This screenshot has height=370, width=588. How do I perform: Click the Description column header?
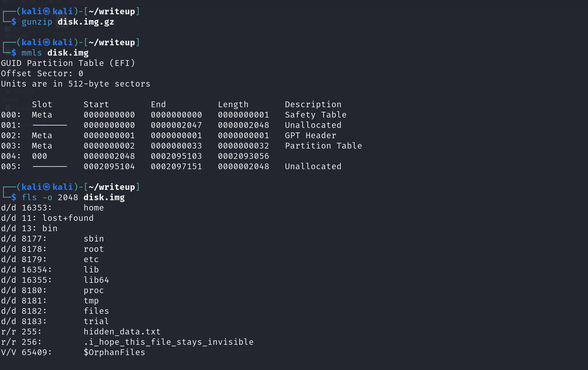[x=313, y=104]
